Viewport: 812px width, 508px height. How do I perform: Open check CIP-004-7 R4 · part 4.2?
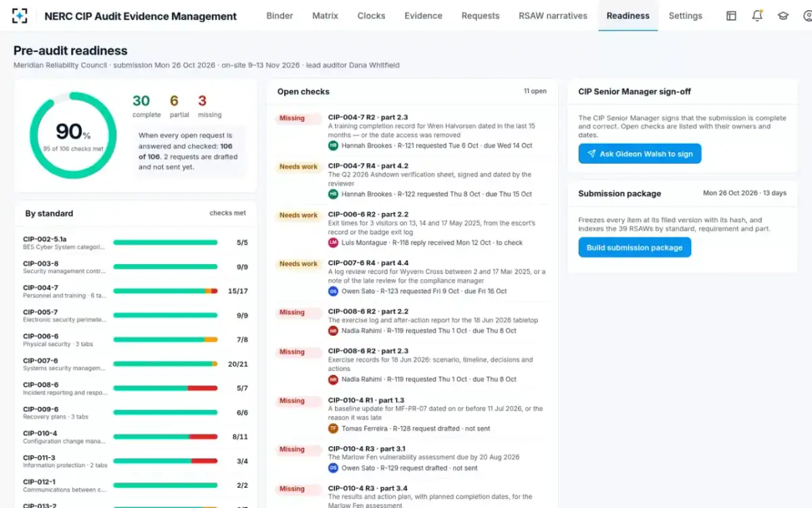click(368, 166)
